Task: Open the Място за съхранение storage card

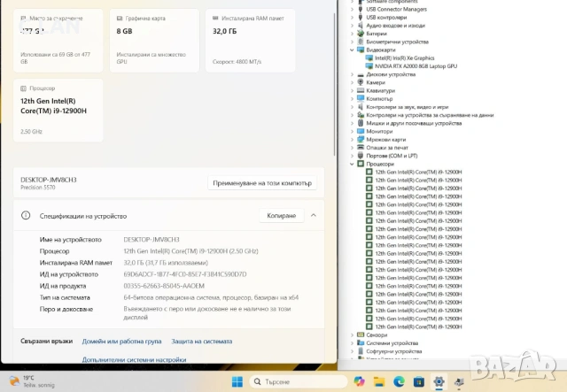Action: (x=58, y=41)
